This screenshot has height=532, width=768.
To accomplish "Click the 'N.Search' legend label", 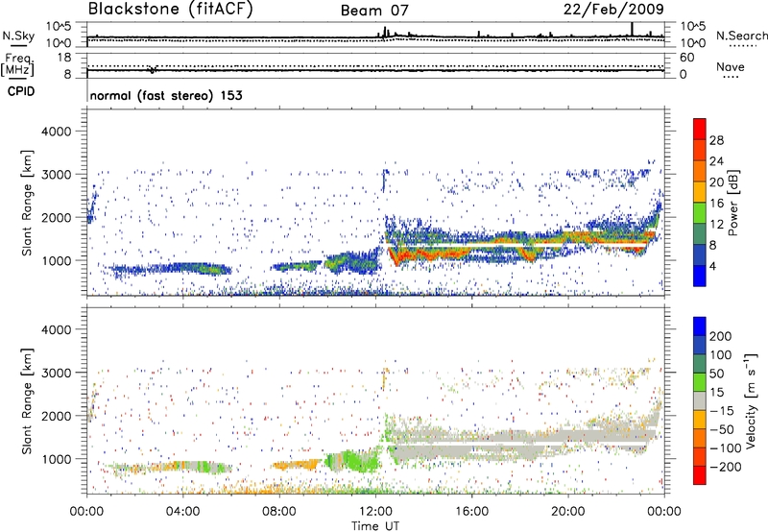I will (741, 36).
